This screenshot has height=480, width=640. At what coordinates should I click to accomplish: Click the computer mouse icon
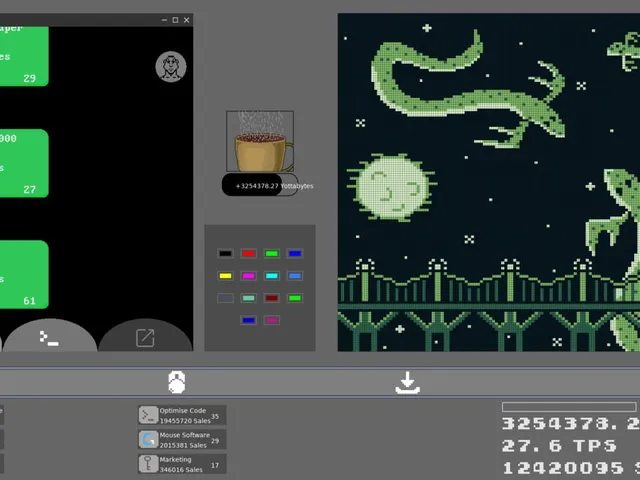tap(177, 382)
